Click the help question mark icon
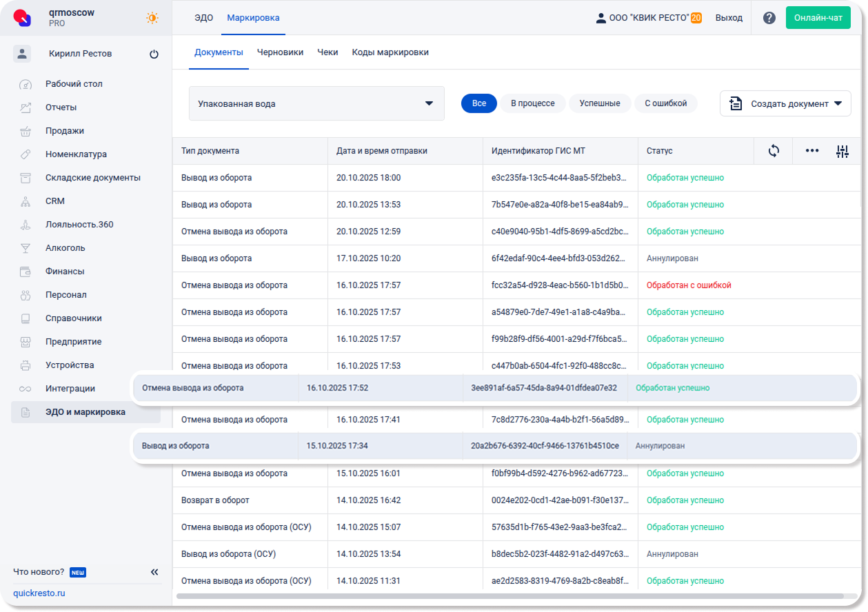The width and height of the screenshot is (868, 612). (769, 18)
